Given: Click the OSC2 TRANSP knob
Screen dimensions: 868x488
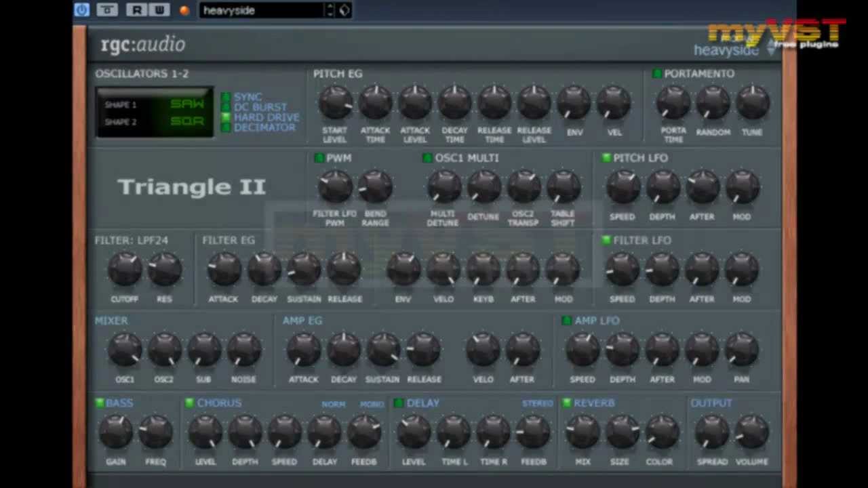Looking at the screenshot, I should [x=524, y=186].
